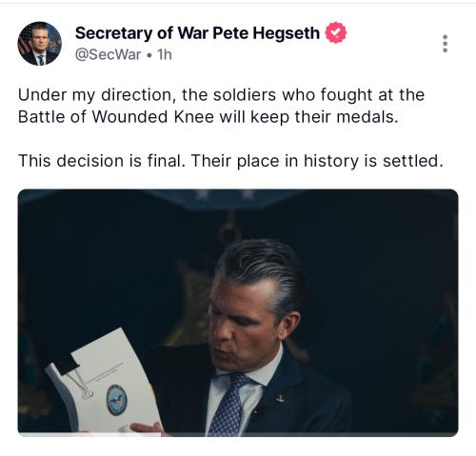Viewport: 476px width, 456px height.
Task: Open the attached photo in full view
Action: (238, 312)
